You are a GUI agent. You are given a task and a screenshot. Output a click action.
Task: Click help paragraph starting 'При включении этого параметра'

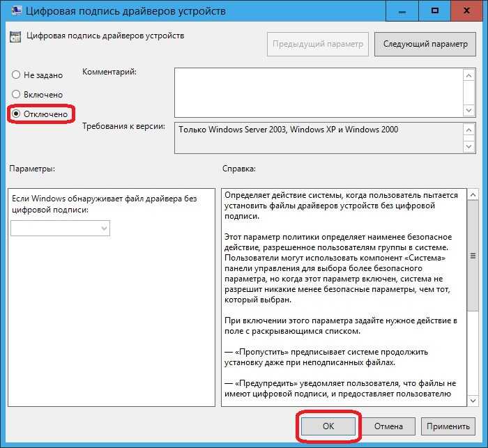tap(341, 326)
